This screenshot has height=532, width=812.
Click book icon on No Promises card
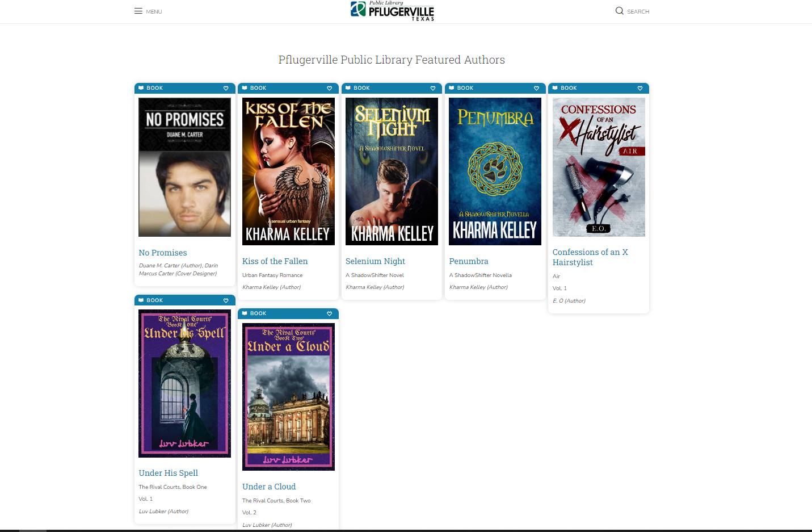point(141,88)
